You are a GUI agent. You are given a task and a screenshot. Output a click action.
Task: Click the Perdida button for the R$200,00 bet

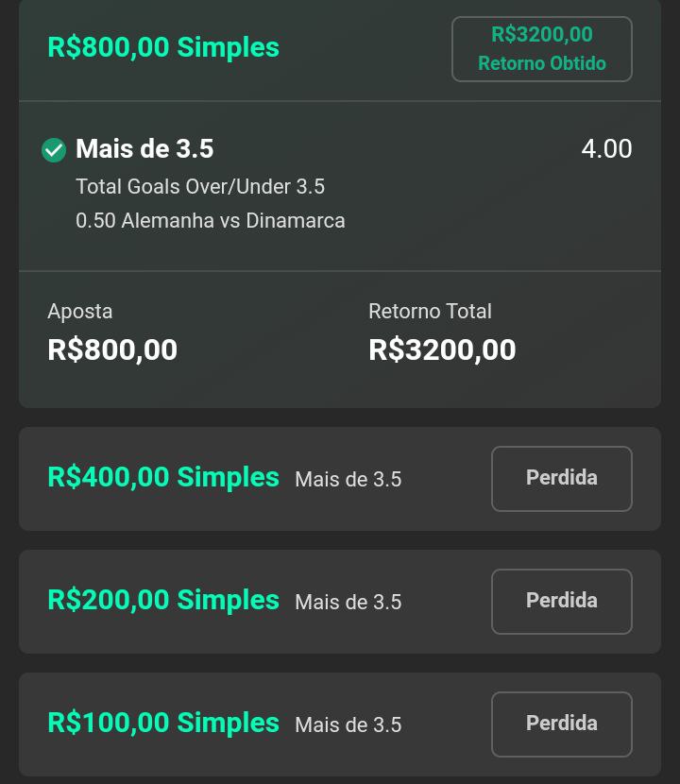click(x=561, y=602)
